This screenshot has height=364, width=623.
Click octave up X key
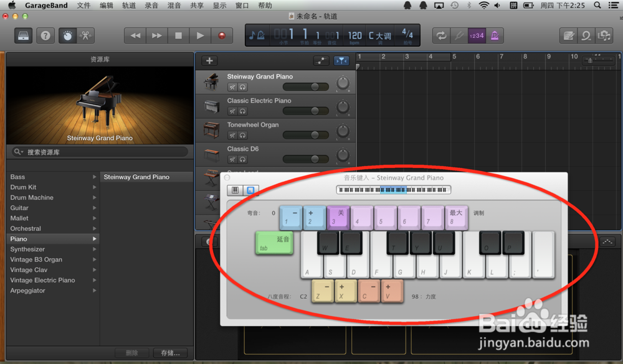click(346, 291)
